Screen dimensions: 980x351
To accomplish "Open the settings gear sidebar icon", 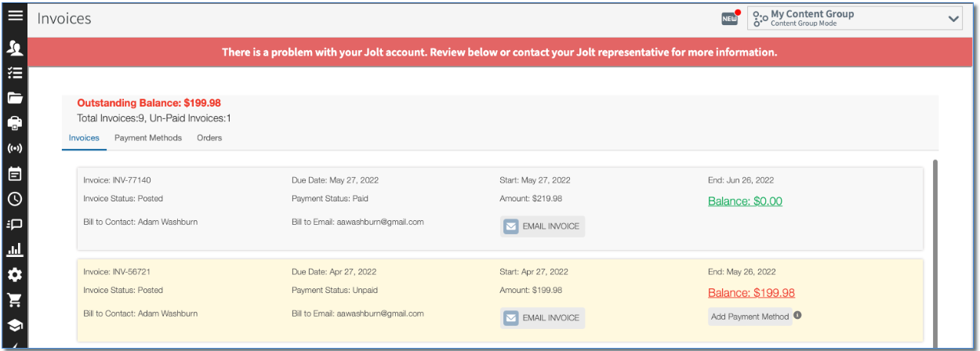I will [x=15, y=275].
